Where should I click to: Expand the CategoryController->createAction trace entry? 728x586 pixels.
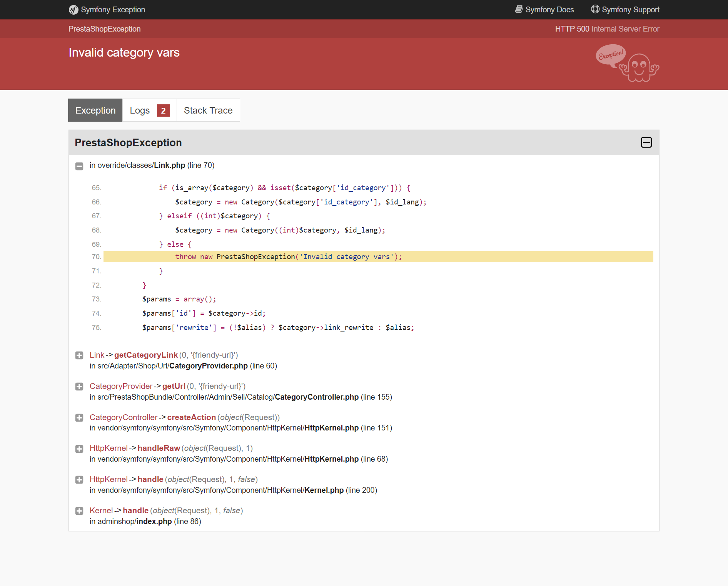click(79, 418)
